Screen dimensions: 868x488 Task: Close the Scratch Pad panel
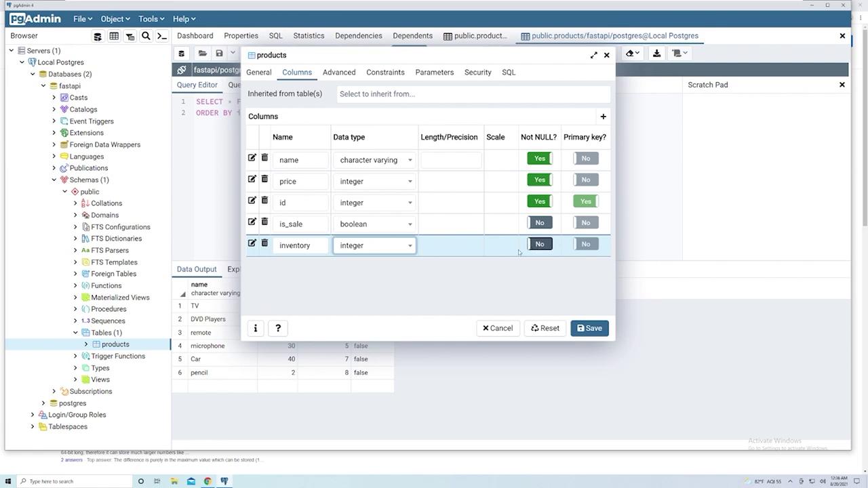[842, 85]
